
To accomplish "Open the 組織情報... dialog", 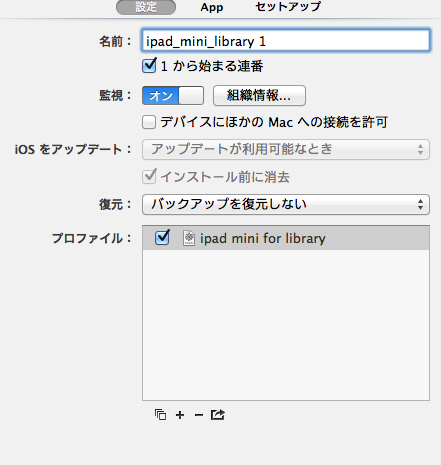I will point(259,96).
